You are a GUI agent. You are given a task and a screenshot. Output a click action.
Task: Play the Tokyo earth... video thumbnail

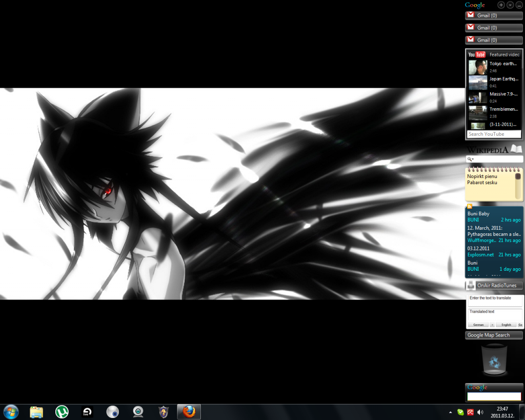478,67
